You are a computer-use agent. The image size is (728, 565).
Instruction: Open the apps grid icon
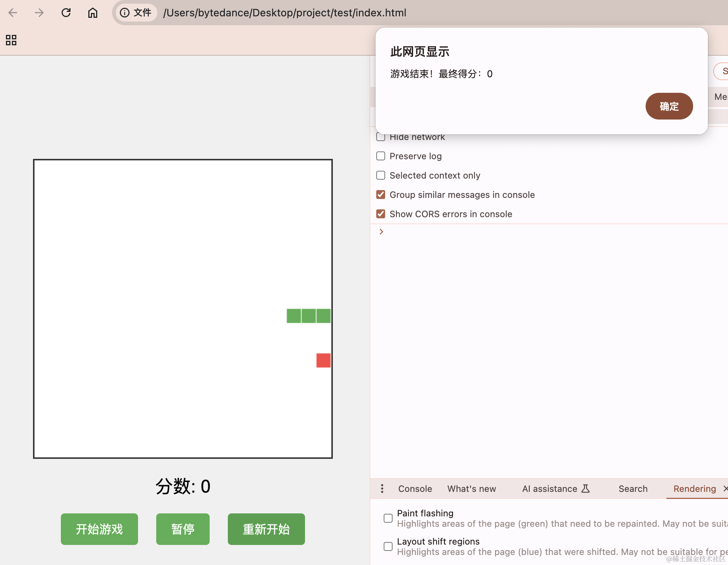pos(11,40)
